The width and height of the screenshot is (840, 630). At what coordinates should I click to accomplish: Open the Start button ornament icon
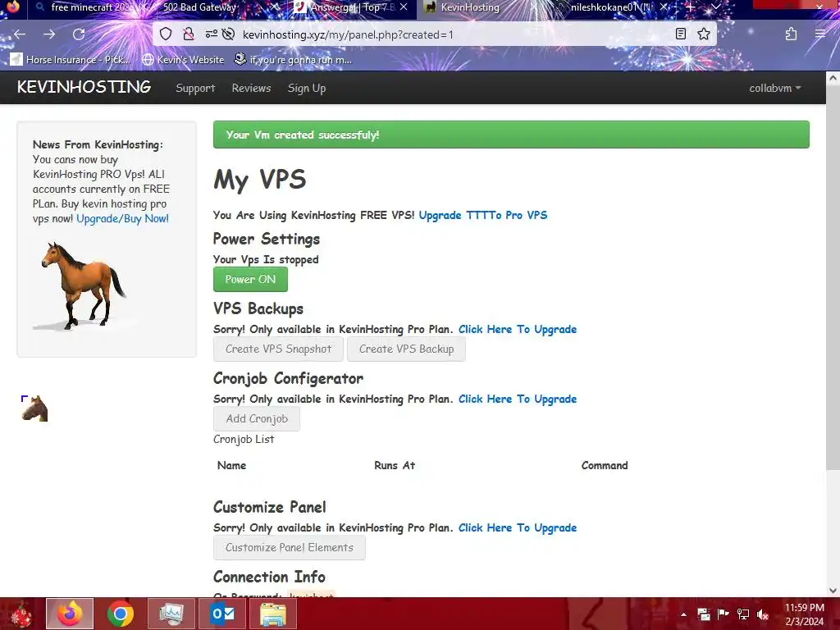pyautogui.click(x=21, y=614)
